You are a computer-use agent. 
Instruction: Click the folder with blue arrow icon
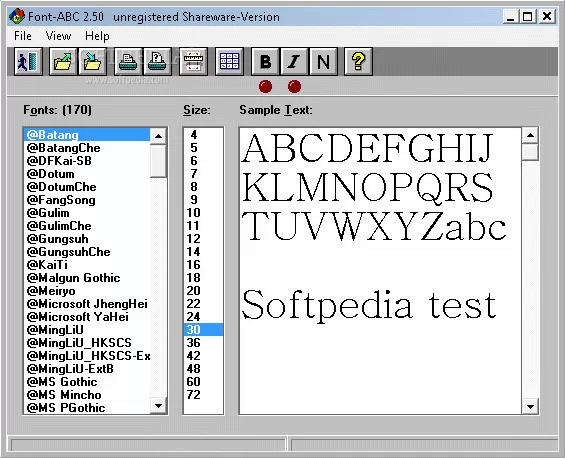coord(92,62)
